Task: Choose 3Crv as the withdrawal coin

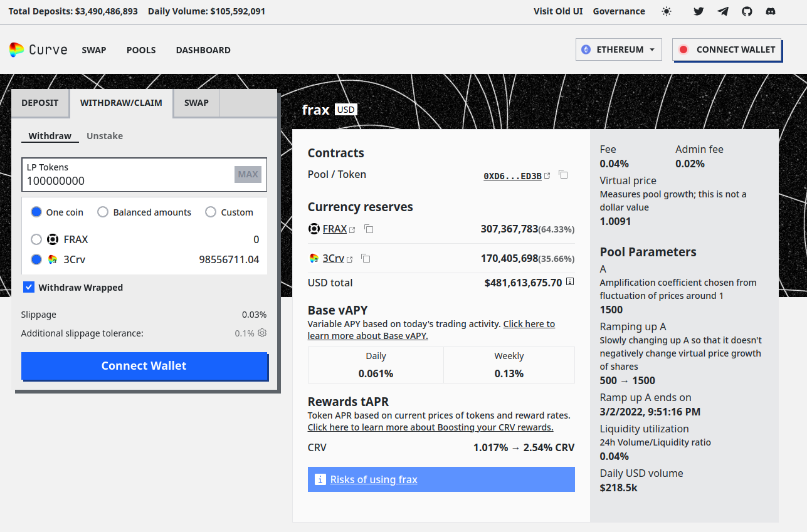Action: point(36,259)
